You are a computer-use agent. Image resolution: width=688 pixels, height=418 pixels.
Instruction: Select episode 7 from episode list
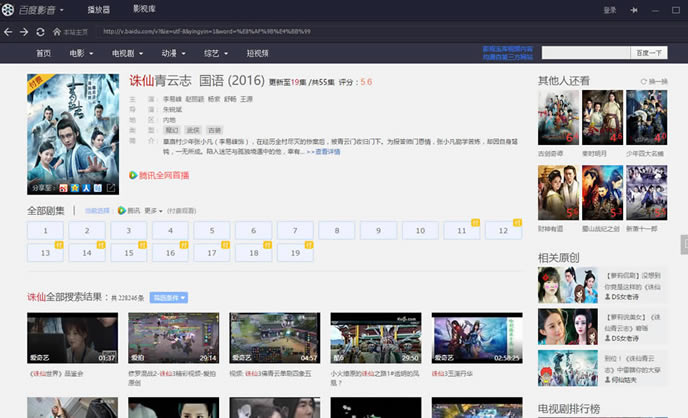(x=295, y=231)
